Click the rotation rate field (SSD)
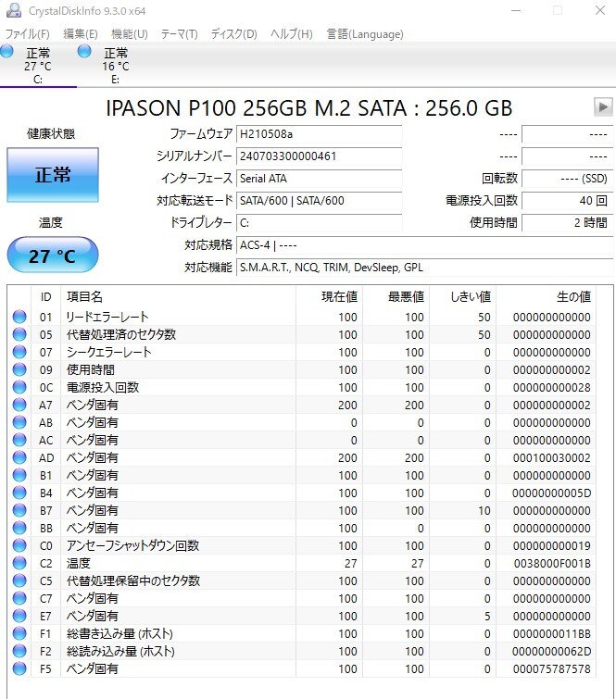Screen dimensions: 616x699 pos(568,179)
